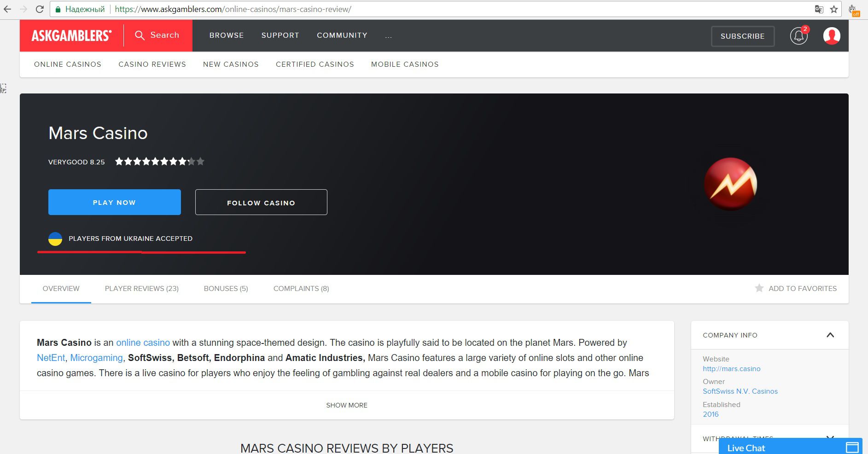Click the secure padlock icon in address bar
The width and height of the screenshot is (868, 454).
pos(58,9)
